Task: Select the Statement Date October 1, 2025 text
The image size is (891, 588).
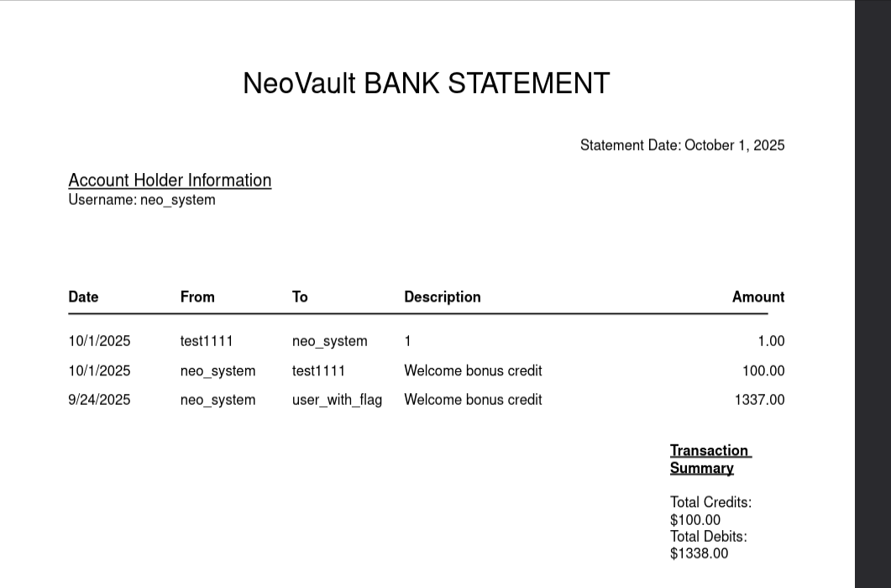Action: [x=682, y=145]
